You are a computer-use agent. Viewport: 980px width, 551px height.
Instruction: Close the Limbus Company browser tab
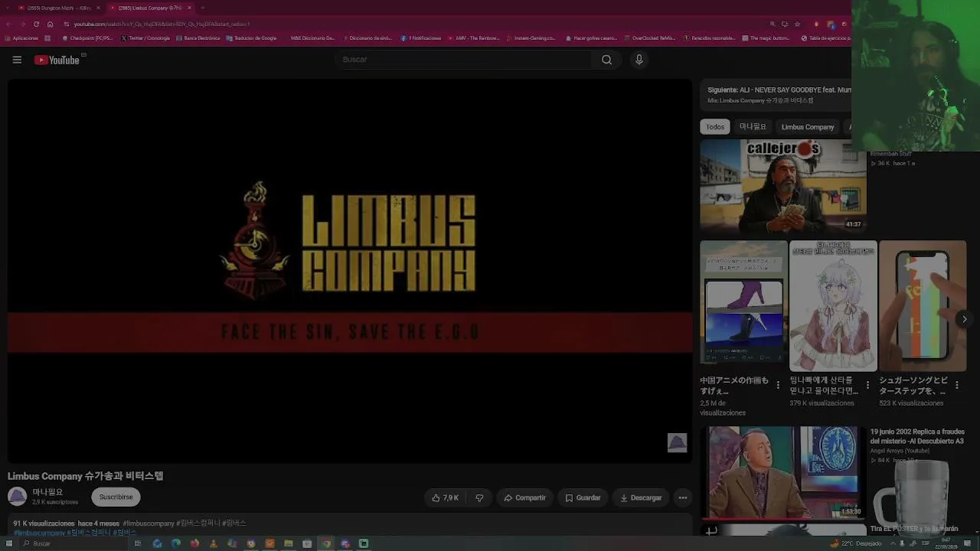pos(189,8)
